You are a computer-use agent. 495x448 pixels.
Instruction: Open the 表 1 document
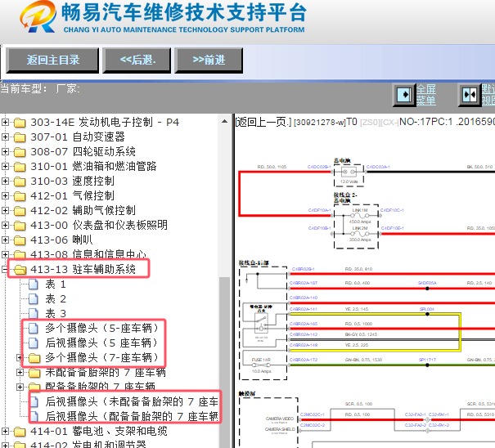56,284
